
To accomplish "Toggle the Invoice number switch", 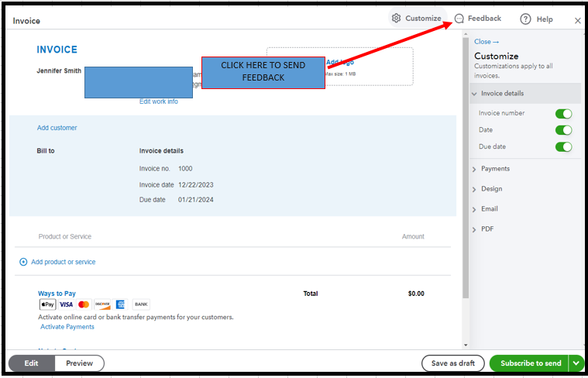I will coord(563,113).
